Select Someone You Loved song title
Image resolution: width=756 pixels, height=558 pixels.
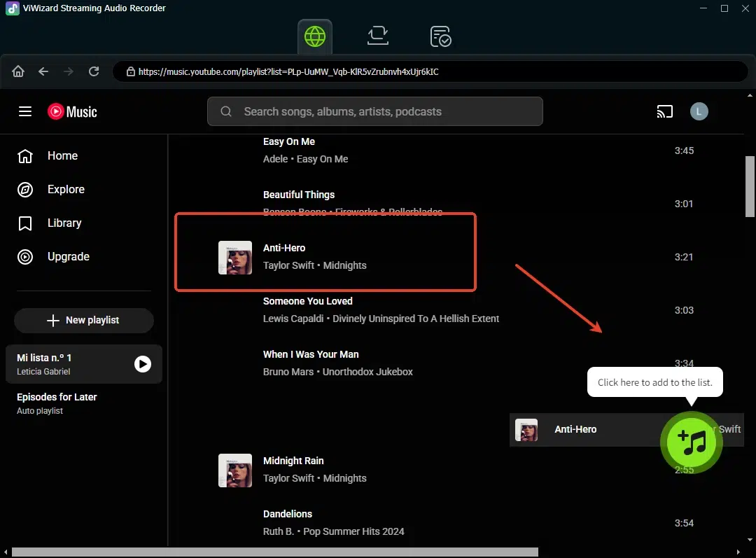307,301
